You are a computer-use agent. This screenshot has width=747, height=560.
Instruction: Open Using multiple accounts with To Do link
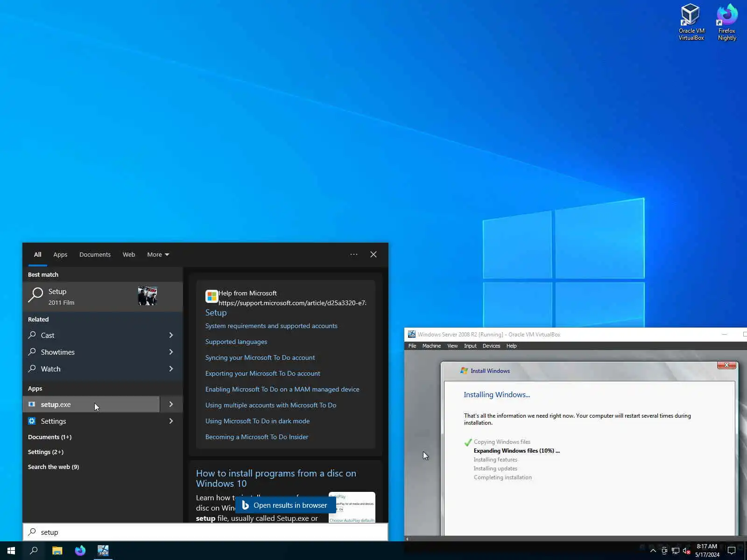271,405
